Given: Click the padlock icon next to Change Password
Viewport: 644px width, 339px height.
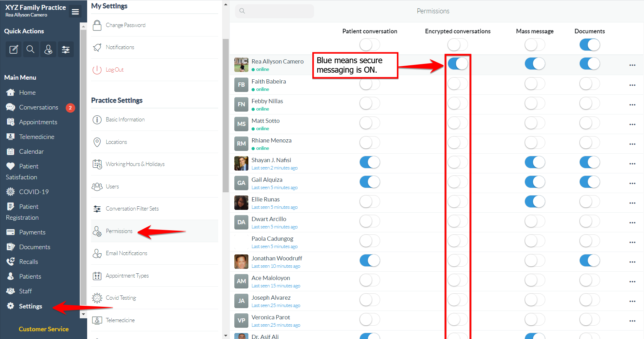Looking at the screenshot, I should [x=97, y=25].
